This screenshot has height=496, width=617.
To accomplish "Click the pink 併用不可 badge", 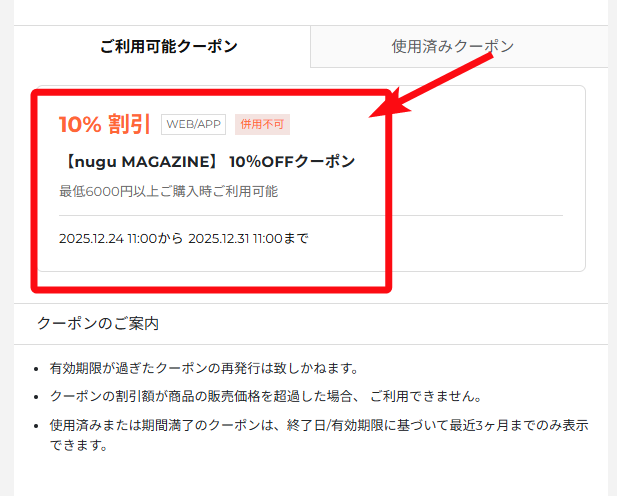I will [262, 124].
